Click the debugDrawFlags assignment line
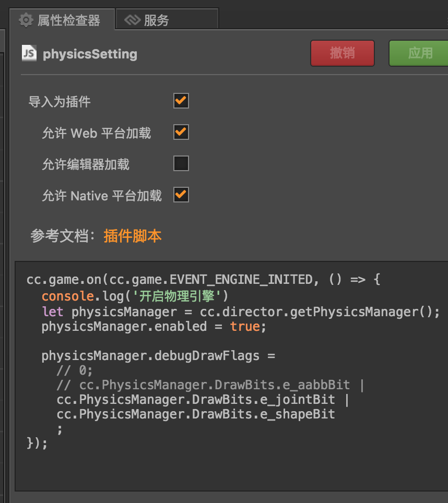Image resolution: width=448 pixels, height=503 pixels. coord(158,356)
